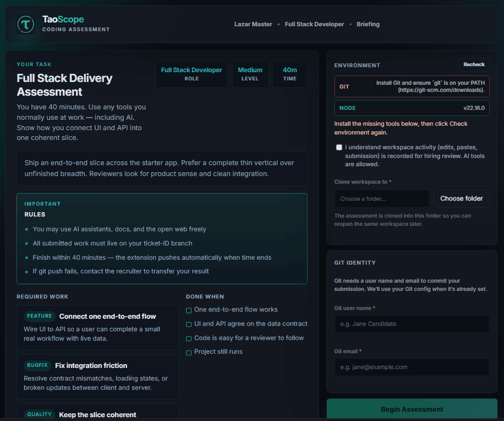Click 'Finish within 40 minutes' rule text

point(152,258)
